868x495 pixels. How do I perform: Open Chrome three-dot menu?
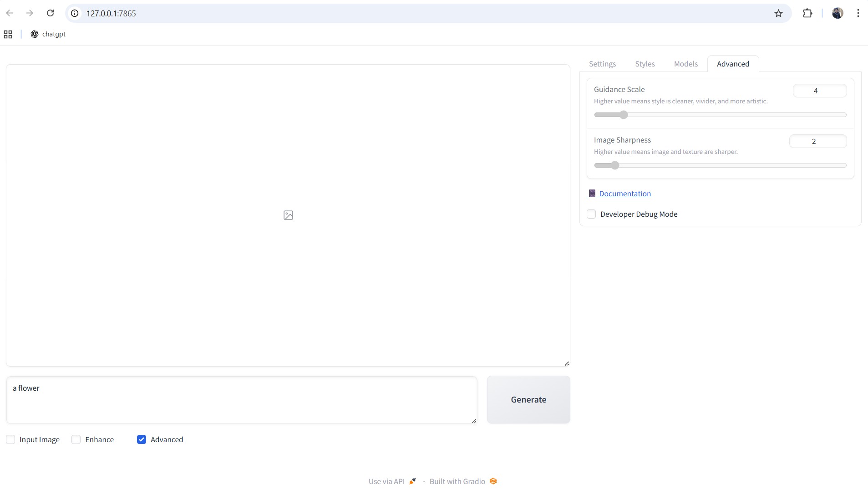coord(858,13)
